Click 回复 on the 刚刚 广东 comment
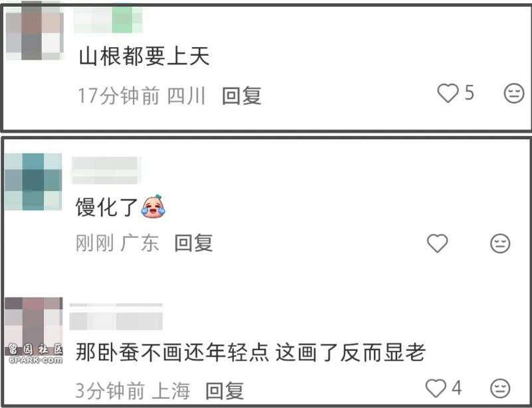Image resolution: width=532 pixels, height=408 pixels. tap(194, 243)
